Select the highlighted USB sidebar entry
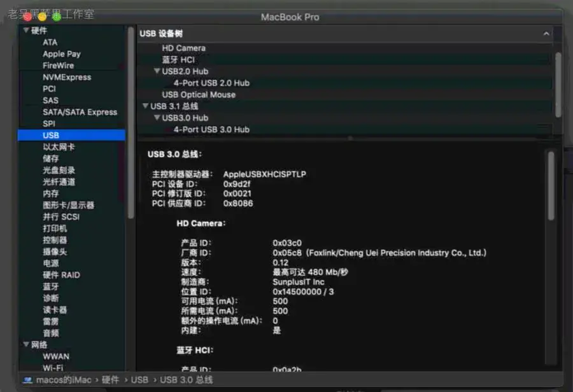573x392 pixels. click(x=71, y=135)
